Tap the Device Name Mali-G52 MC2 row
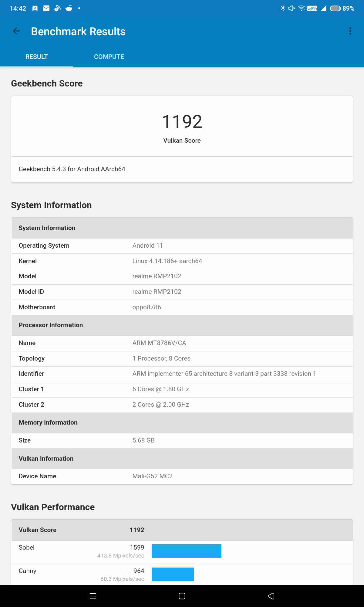364x607 pixels. coord(182,476)
